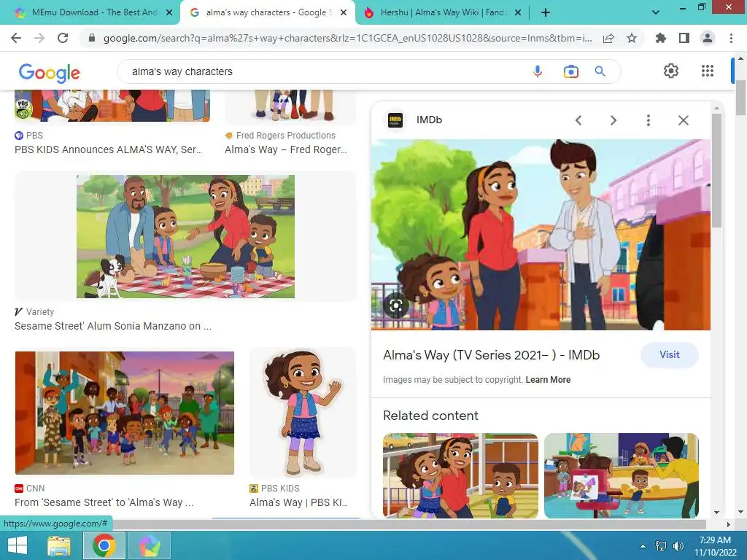Viewport: 747px width, 560px height.
Task: Open the volume control in tray
Action: coord(678,546)
